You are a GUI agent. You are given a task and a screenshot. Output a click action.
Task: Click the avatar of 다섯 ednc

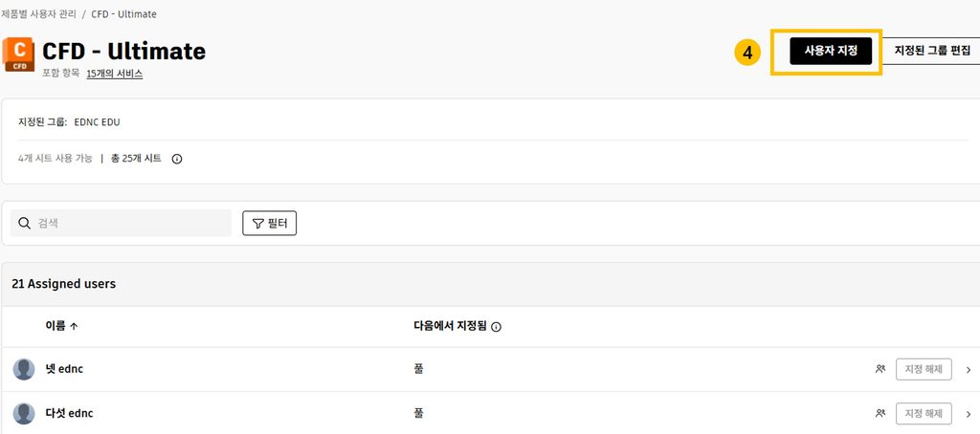tap(24, 413)
